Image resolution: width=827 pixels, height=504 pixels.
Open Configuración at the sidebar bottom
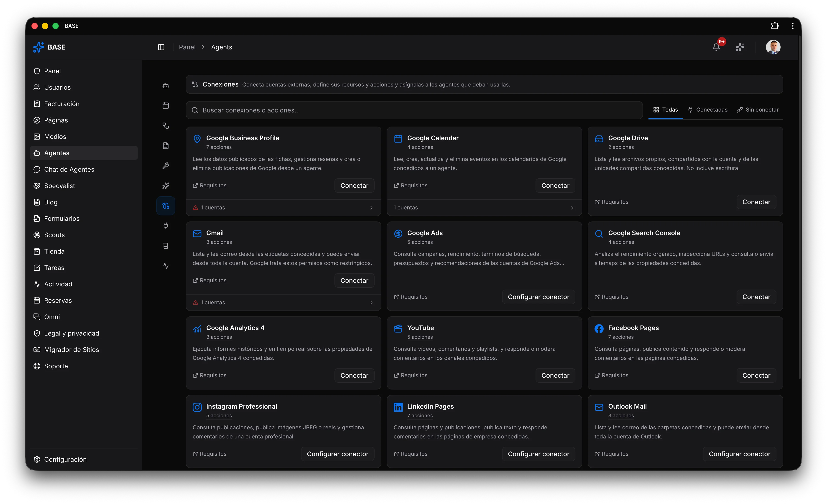click(84, 459)
